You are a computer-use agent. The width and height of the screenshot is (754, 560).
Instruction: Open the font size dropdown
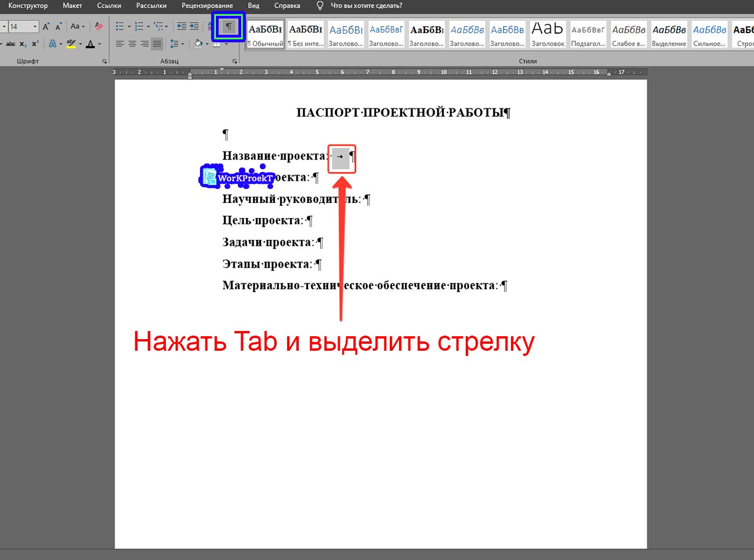[x=34, y=26]
